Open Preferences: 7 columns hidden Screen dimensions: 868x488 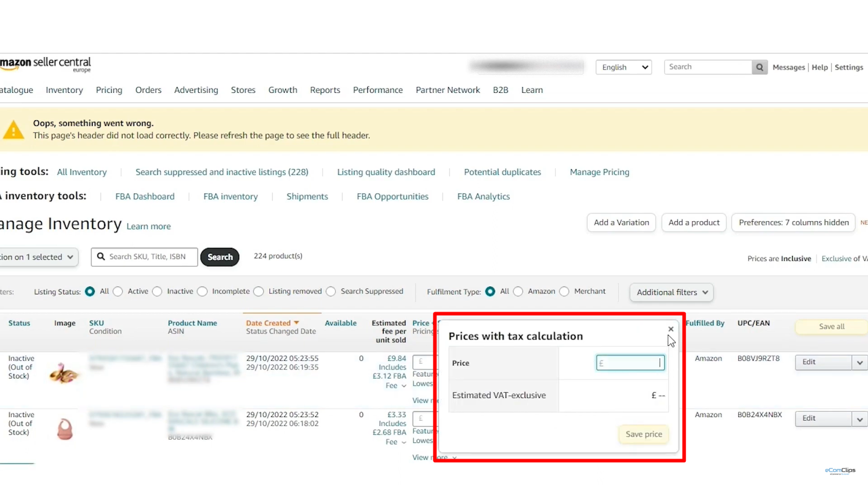(x=794, y=223)
